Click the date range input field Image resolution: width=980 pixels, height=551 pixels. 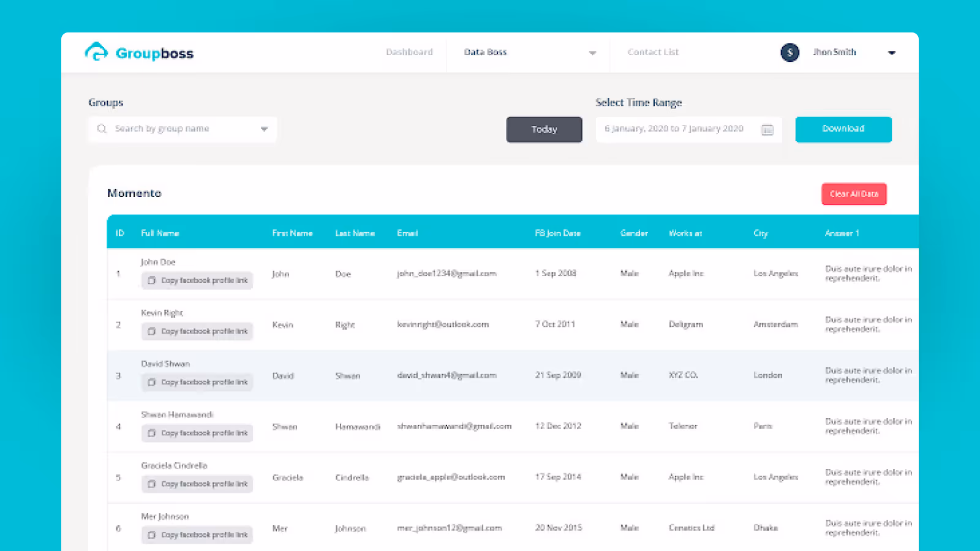(x=688, y=129)
